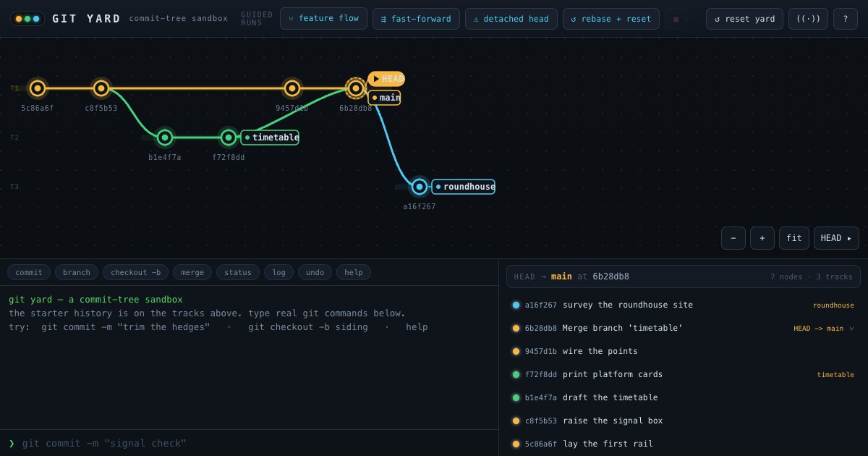
Task: Click the main branch label
Action: pos(384,98)
